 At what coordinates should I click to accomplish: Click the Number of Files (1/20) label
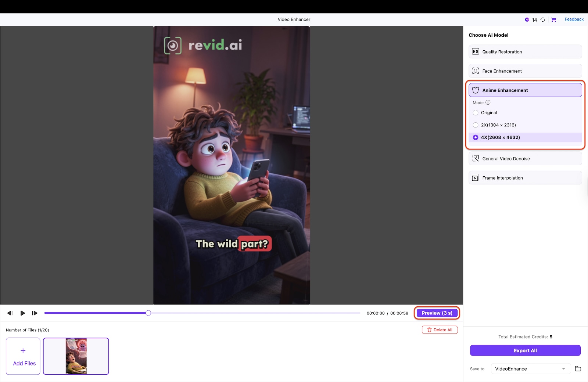[x=27, y=330]
